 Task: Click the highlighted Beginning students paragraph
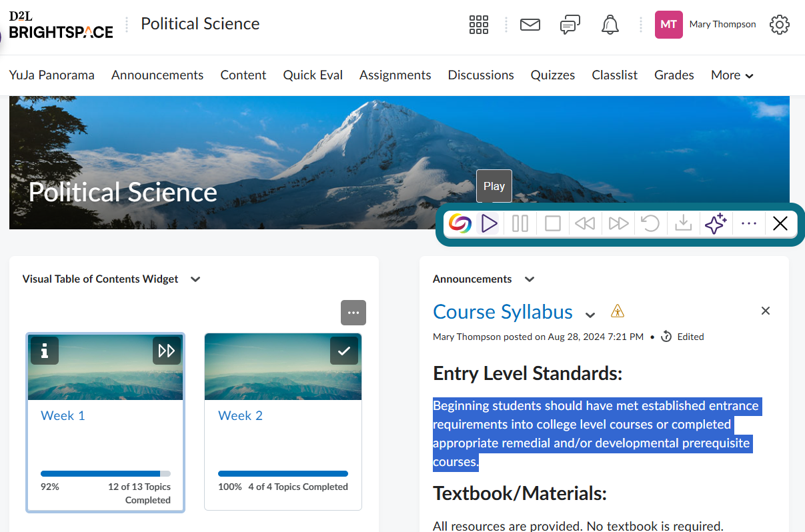coord(596,433)
